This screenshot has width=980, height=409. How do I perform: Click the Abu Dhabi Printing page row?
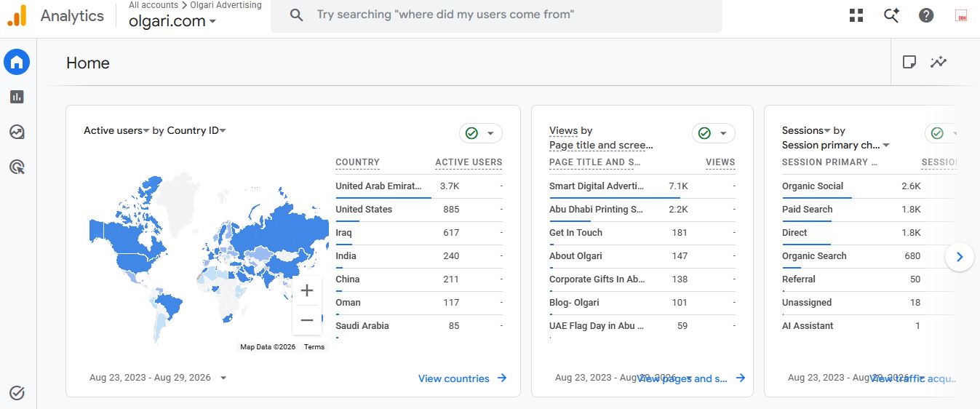[642, 210]
